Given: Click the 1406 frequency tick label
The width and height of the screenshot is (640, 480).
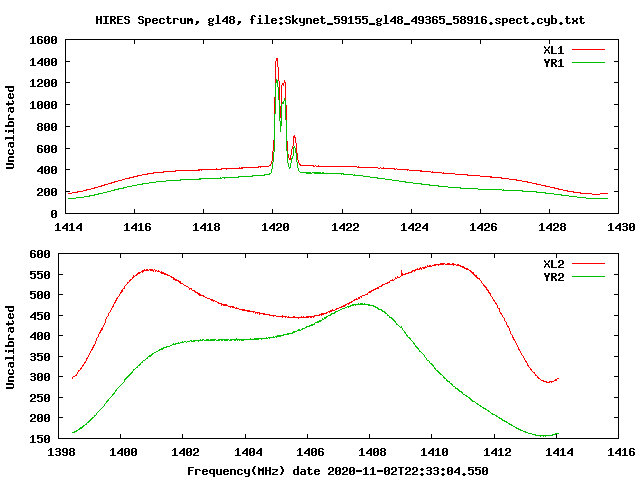Looking at the screenshot, I should [x=310, y=452].
